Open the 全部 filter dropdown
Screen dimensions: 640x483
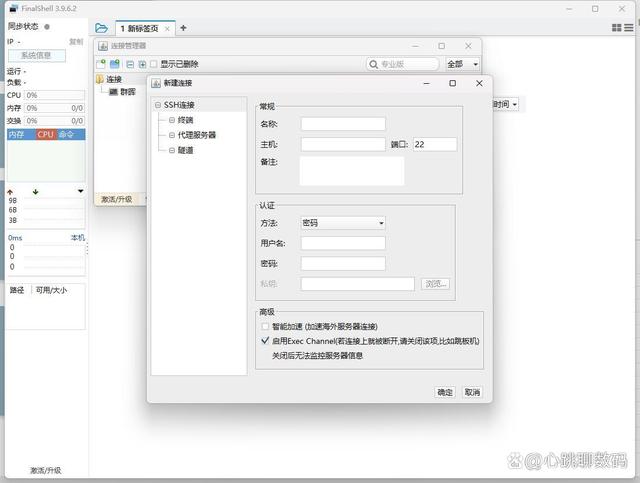point(462,64)
